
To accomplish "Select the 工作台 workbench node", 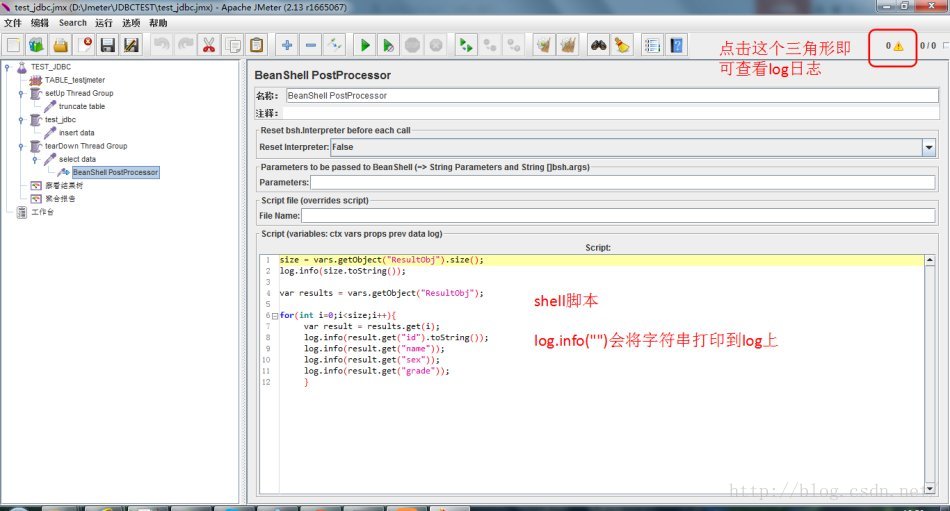I will pos(42,212).
